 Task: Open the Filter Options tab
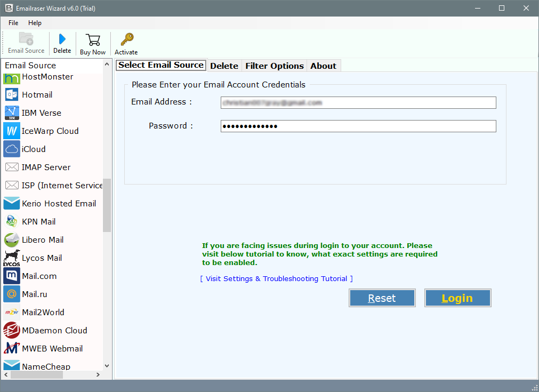pyautogui.click(x=275, y=66)
